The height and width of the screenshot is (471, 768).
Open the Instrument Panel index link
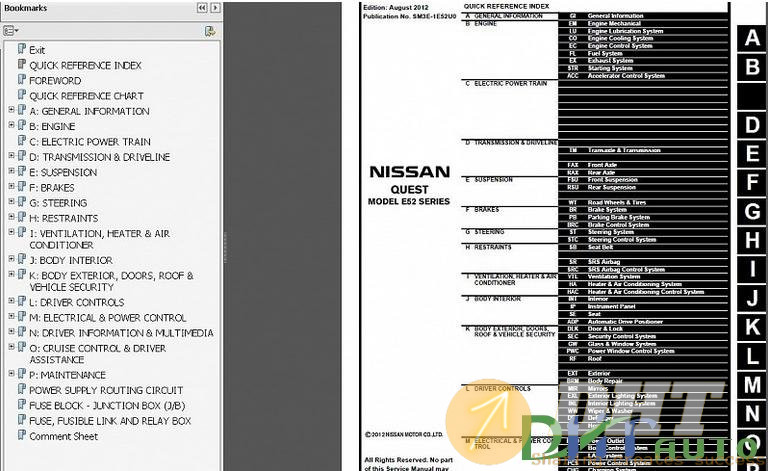611,306
